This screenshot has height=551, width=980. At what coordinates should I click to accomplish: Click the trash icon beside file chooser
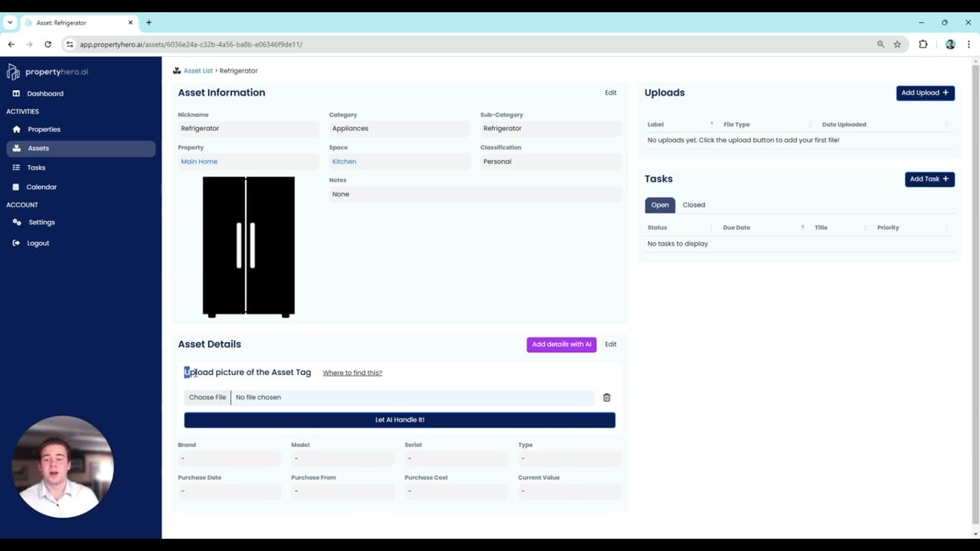tap(606, 398)
